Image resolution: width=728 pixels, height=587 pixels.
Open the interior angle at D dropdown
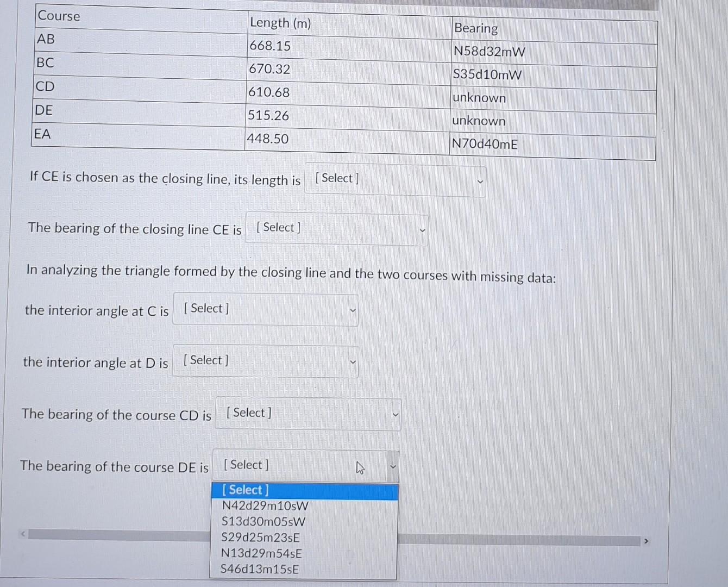click(265, 361)
